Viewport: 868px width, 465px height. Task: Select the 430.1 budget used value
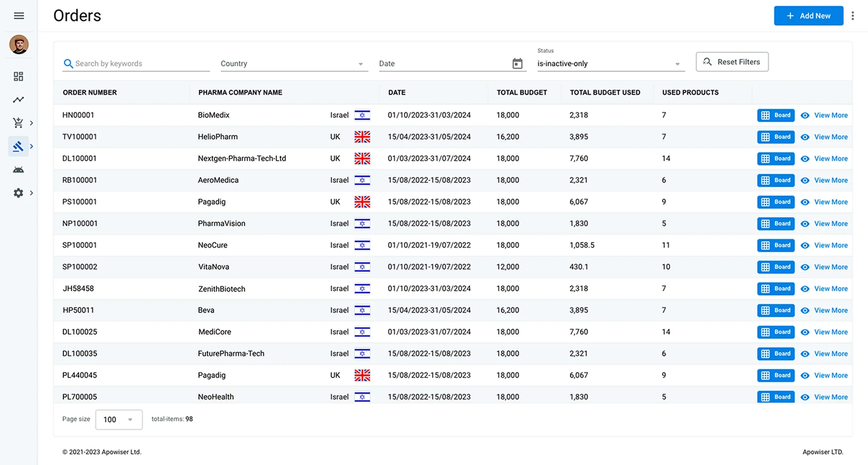tap(579, 267)
